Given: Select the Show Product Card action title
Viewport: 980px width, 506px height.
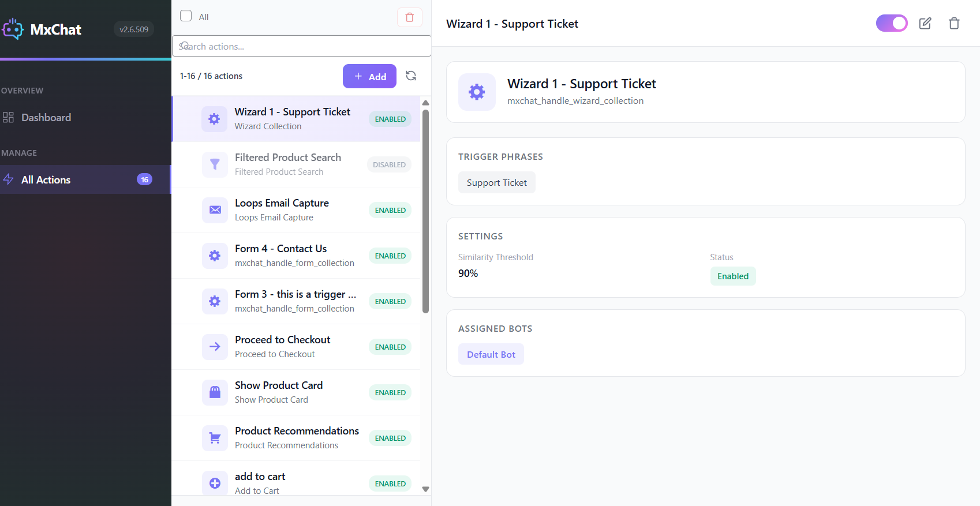Looking at the screenshot, I should [279, 385].
